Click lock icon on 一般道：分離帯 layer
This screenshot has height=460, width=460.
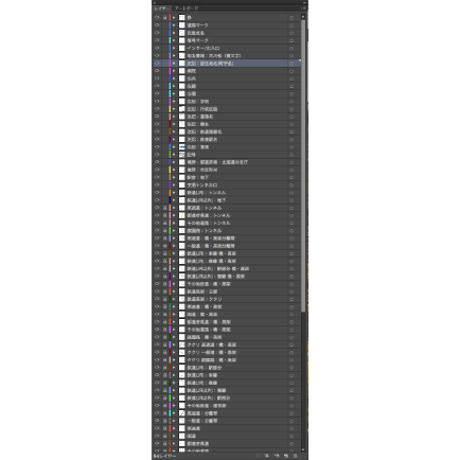pos(165,421)
